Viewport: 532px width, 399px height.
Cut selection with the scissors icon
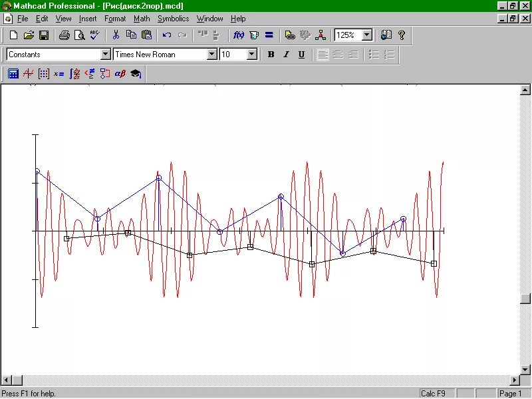(116, 35)
